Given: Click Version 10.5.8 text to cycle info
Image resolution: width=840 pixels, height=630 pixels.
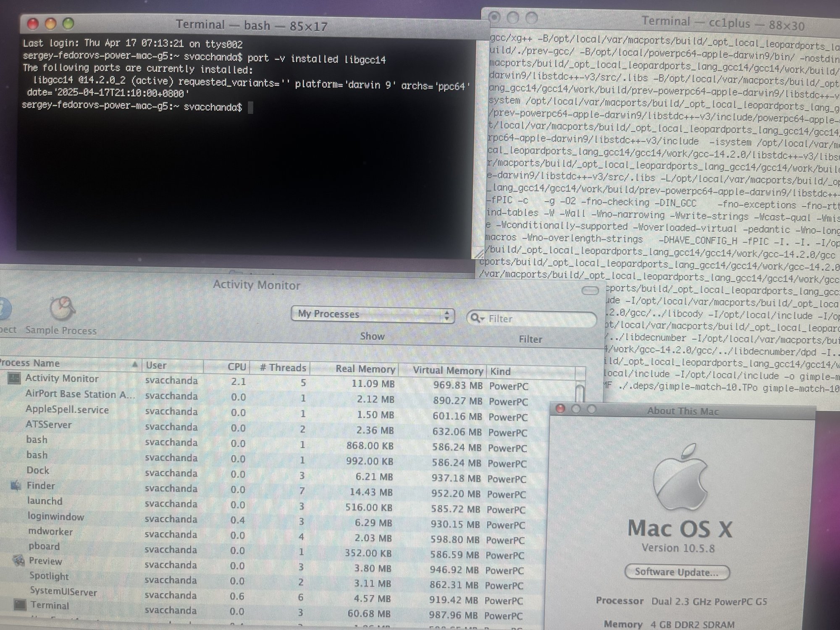Looking at the screenshot, I should coord(678,548).
